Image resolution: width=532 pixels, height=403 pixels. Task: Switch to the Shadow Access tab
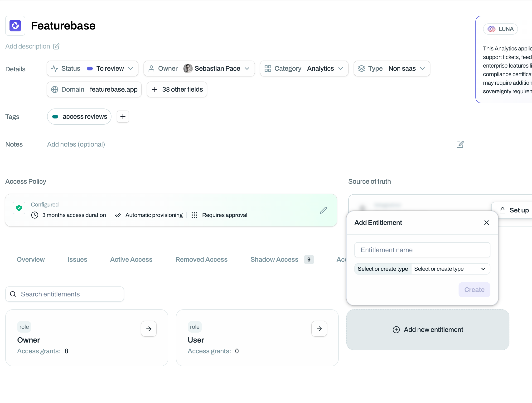[x=274, y=260]
